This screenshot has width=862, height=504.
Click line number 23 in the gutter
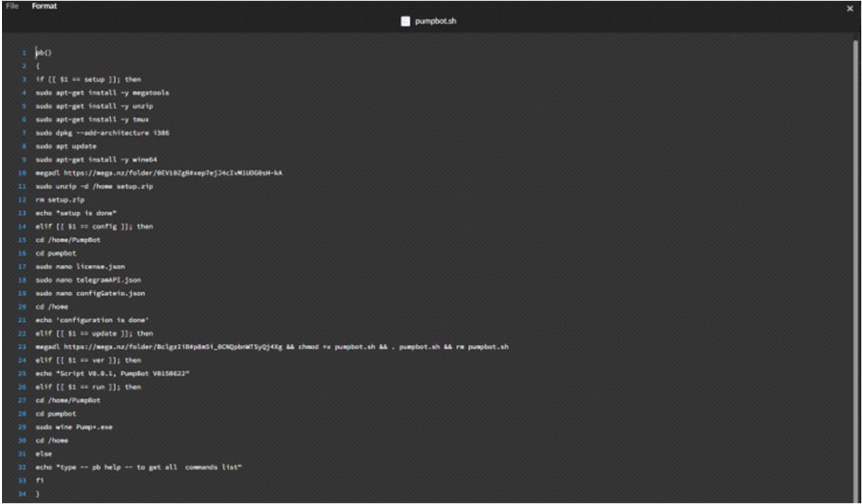coord(23,347)
